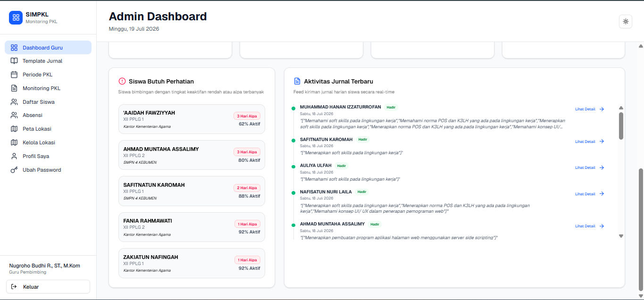Screen dimensions: 644x300
Task: Select SAFITNATUN KAROMAH in attention list
Action: [x=192, y=191]
